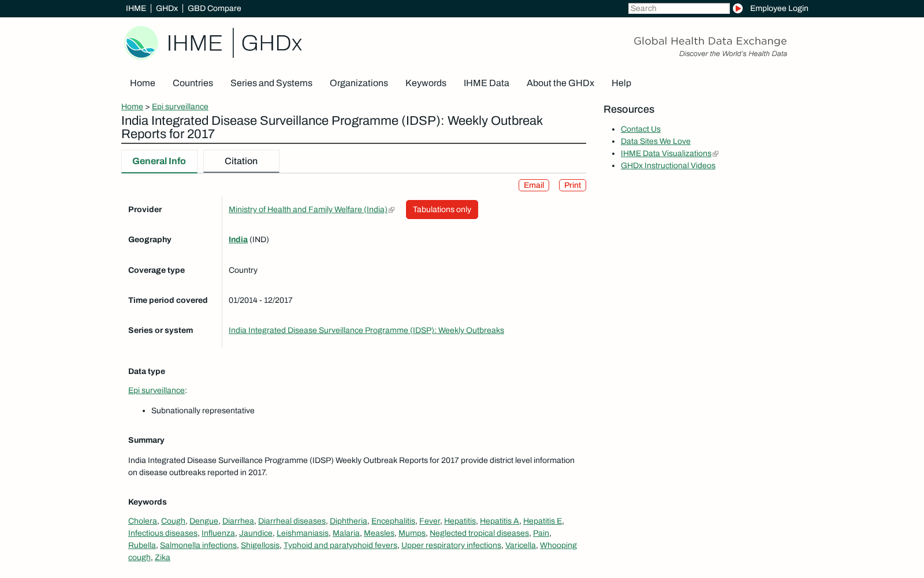The image size is (924, 578).
Task: Click the Hepatitis keyword
Action: (x=460, y=521)
